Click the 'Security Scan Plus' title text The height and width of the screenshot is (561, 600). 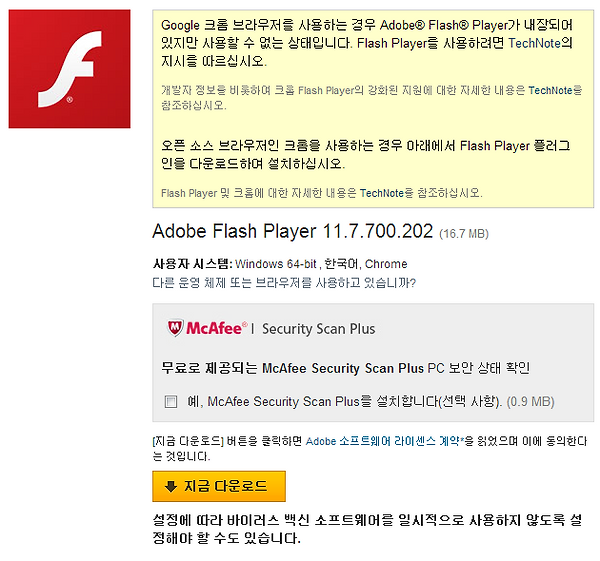tap(318, 329)
